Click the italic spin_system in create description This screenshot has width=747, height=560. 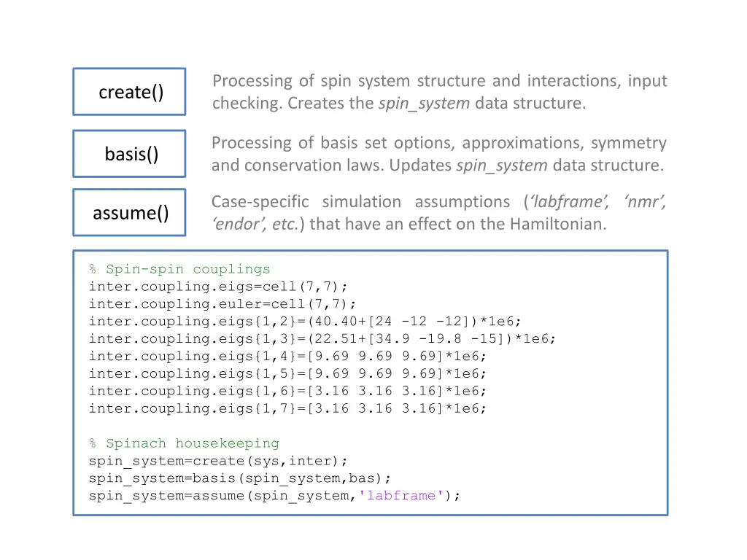424,104
